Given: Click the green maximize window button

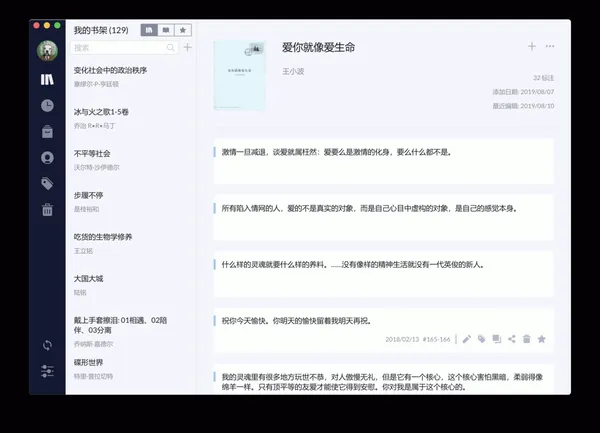Looking at the screenshot, I should click(57, 26).
